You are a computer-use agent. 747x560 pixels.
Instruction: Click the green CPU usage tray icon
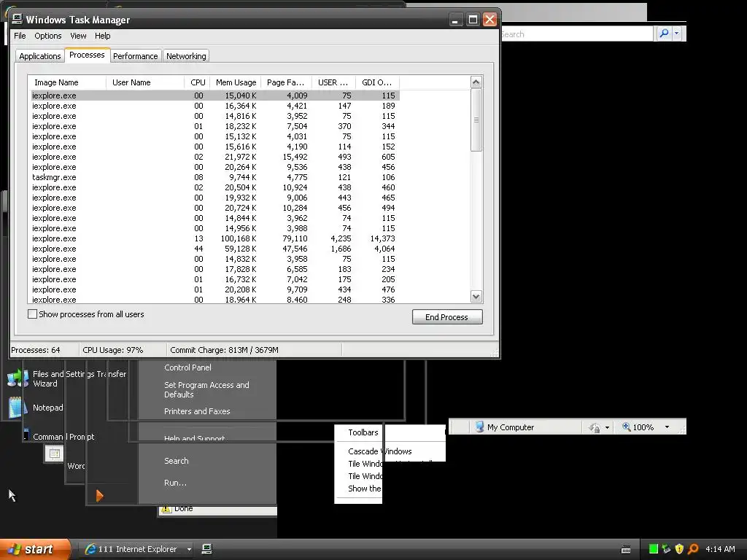click(654, 549)
